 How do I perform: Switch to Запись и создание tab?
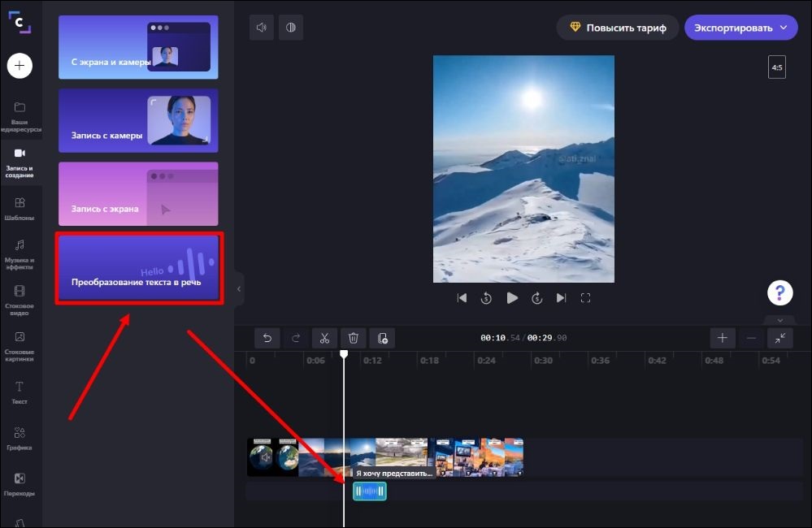coord(20,162)
